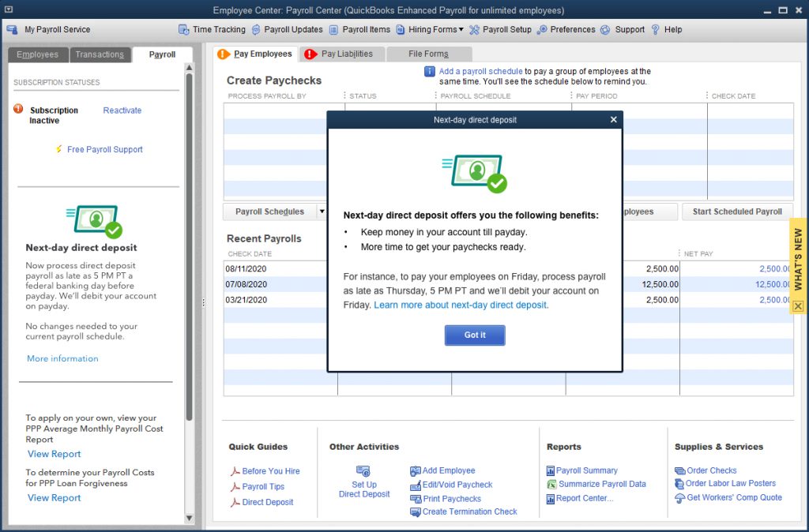Open the Hiring Forms dropdown arrow
Screen dimensions: 809x532
tap(461, 30)
